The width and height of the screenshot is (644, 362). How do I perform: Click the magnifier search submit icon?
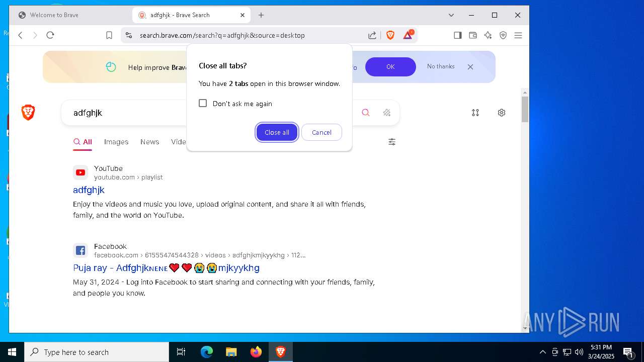click(x=366, y=113)
